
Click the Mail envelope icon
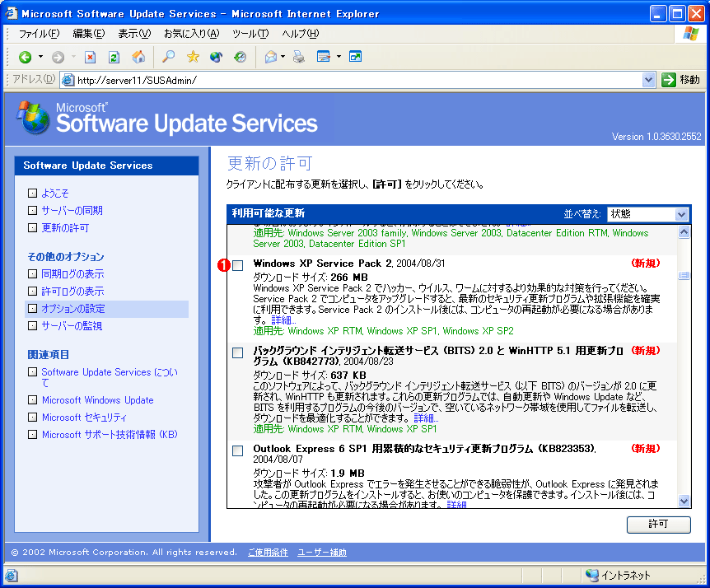coord(271,57)
